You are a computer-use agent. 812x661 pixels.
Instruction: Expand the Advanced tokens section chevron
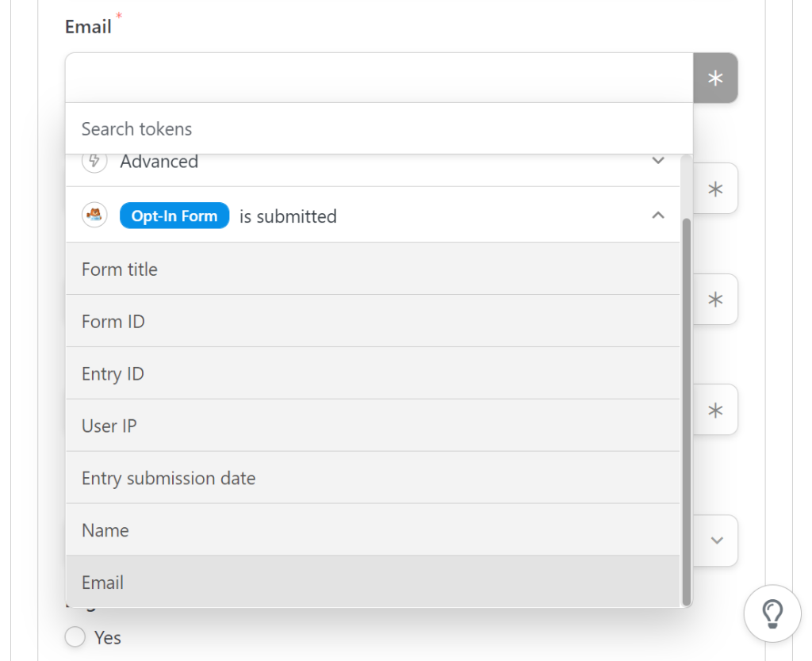coord(657,160)
